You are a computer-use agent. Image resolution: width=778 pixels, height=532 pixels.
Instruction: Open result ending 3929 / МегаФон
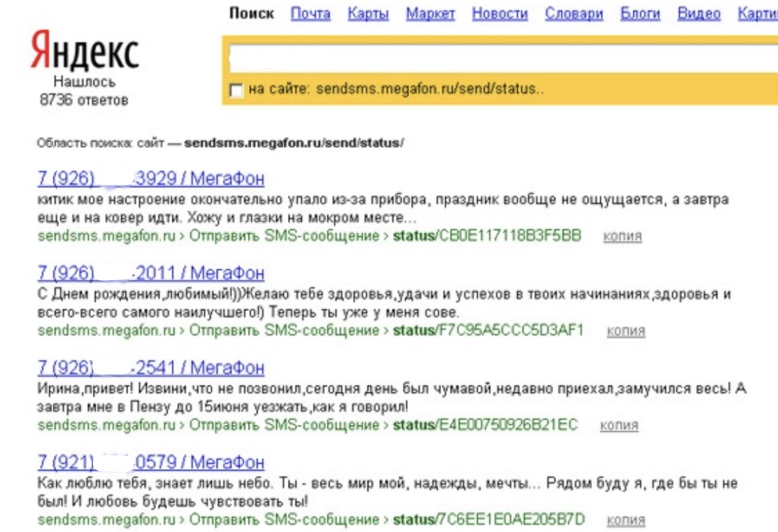(151, 178)
